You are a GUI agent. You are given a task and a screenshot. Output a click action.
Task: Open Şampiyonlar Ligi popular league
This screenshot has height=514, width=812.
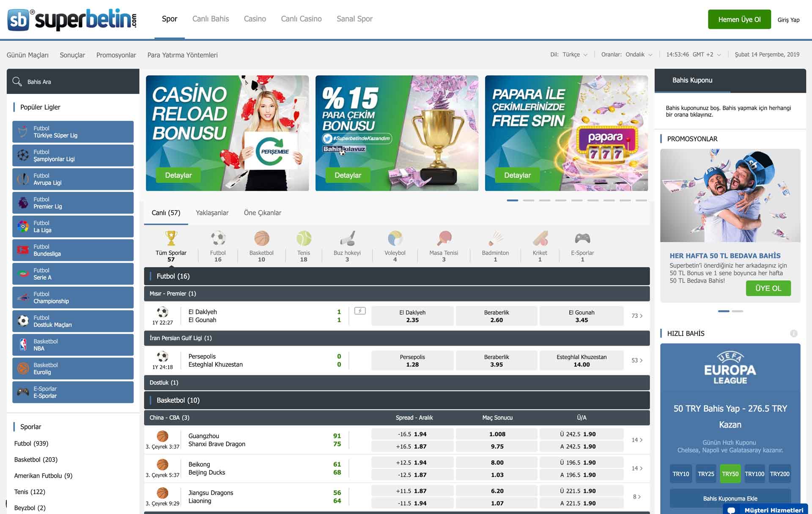click(x=73, y=156)
